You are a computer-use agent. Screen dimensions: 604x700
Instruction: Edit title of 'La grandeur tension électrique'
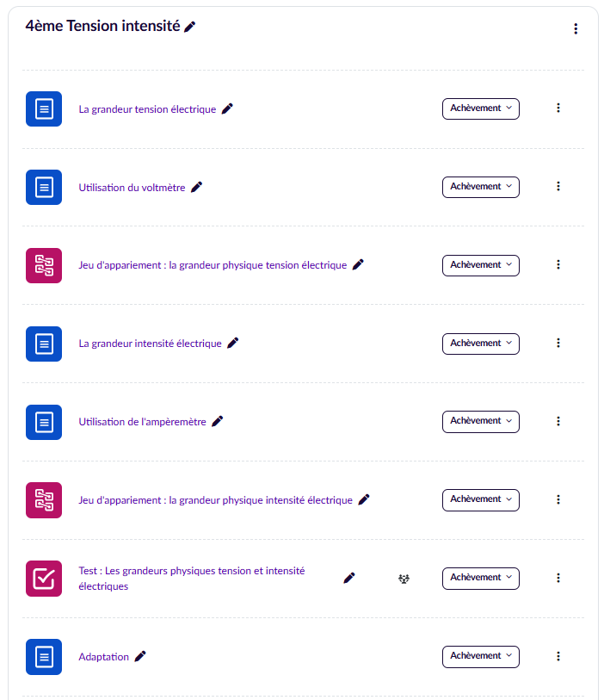click(x=227, y=108)
